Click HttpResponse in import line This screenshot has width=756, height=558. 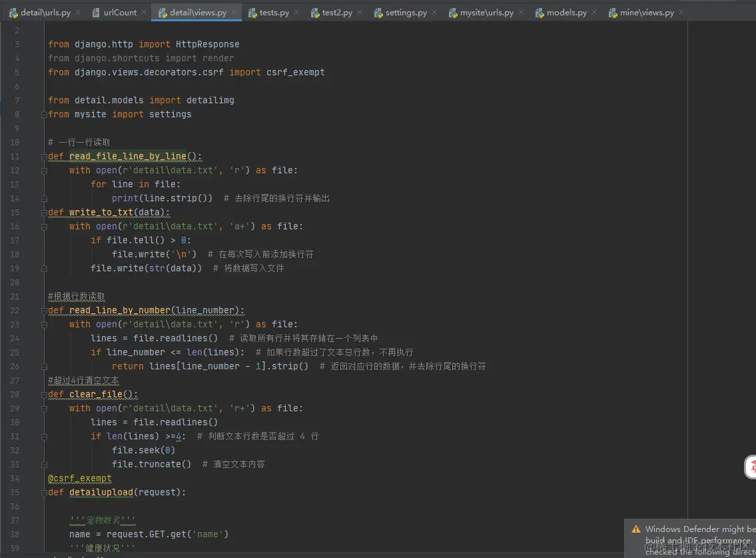207,45
